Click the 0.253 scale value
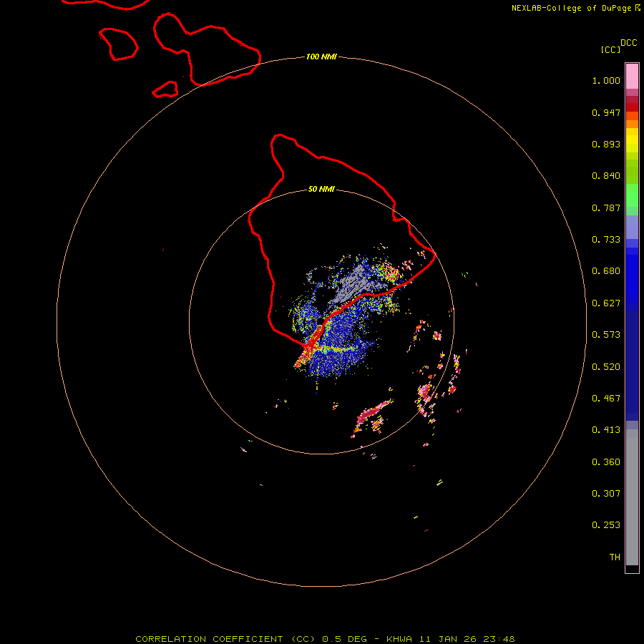The image size is (644, 644). pos(606,525)
